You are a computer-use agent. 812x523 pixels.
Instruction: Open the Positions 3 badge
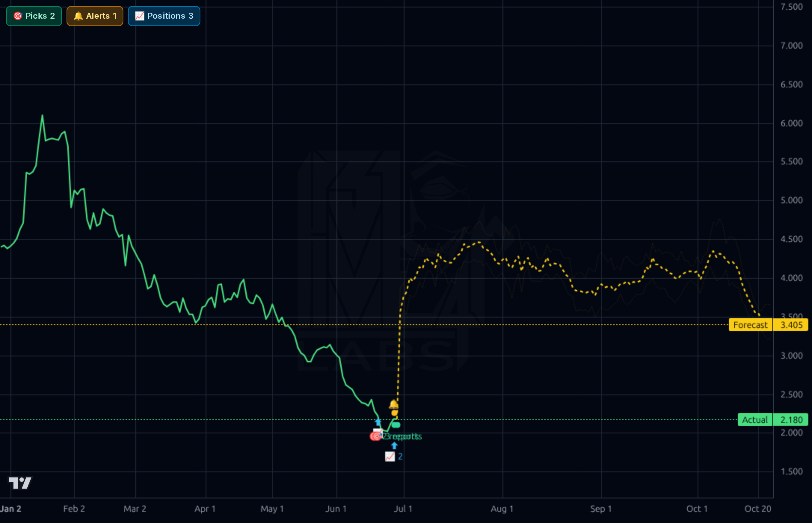(x=164, y=16)
